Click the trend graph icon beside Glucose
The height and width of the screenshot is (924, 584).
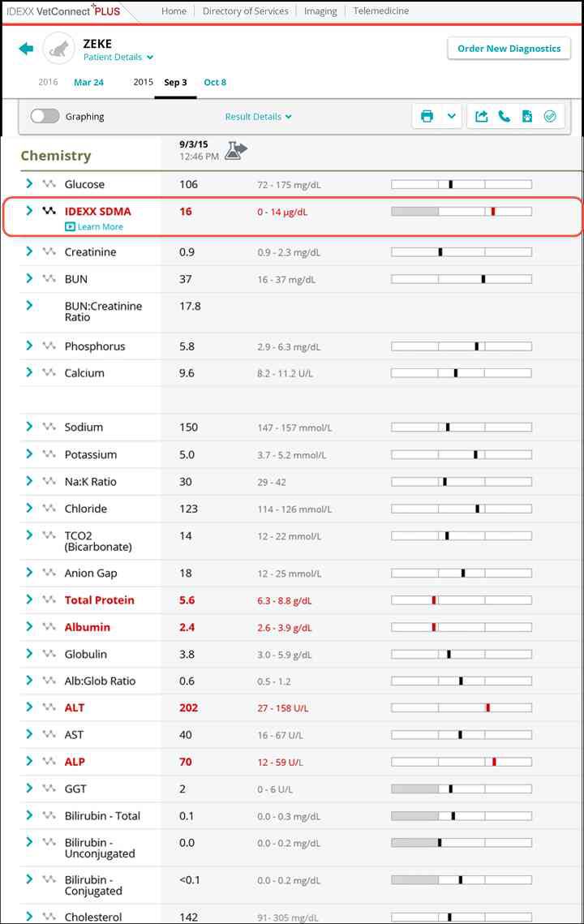point(49,184)
